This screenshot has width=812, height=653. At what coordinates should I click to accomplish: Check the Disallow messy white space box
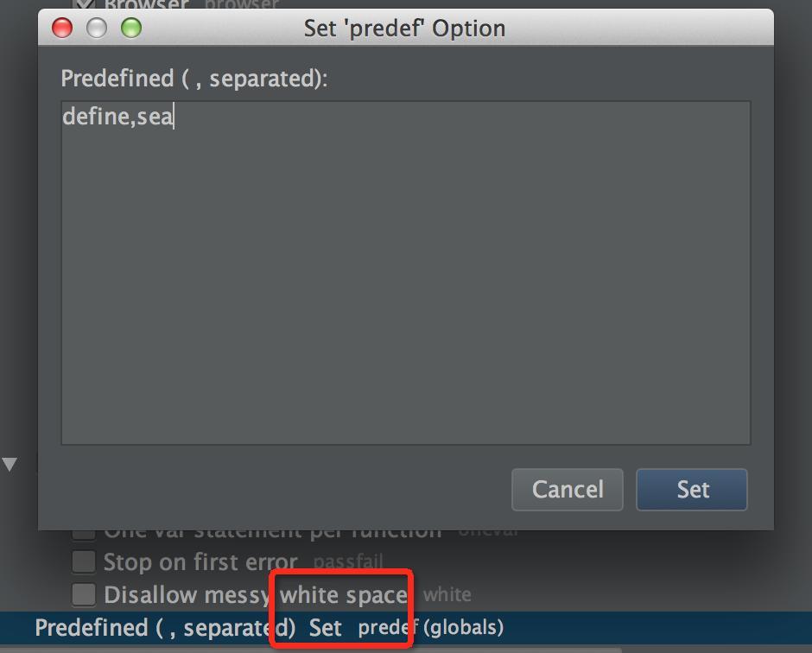point(84,594)
